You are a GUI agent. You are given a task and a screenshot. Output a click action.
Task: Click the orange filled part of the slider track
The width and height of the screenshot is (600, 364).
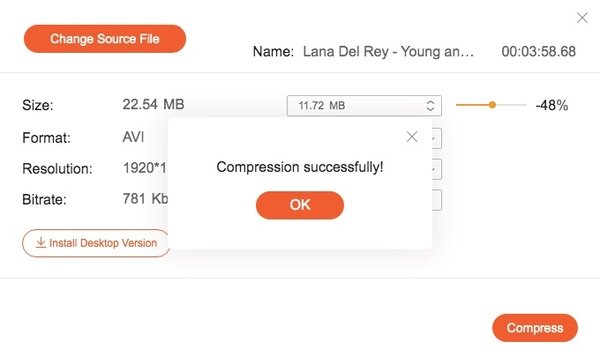click(472, 105)
